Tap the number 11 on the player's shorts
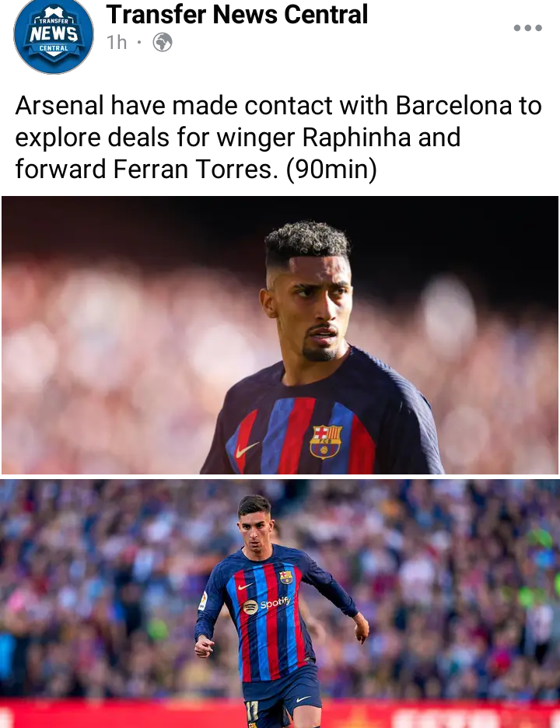 251,710
